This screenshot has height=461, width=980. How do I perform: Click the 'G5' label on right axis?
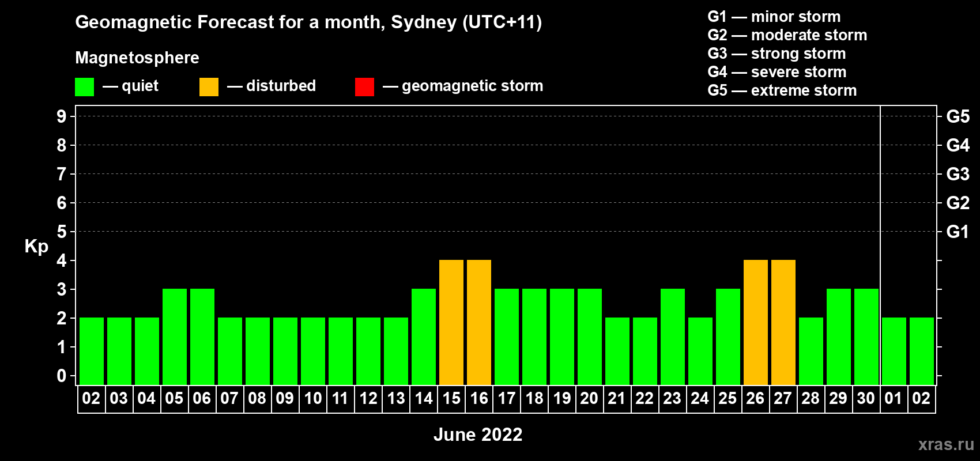(958, 116)
